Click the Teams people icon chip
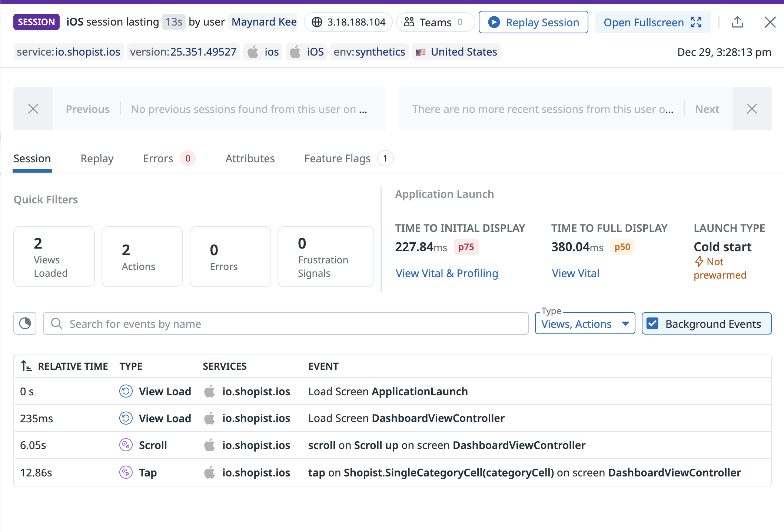This screenshot has height=532, width=784. coord(435,22)
